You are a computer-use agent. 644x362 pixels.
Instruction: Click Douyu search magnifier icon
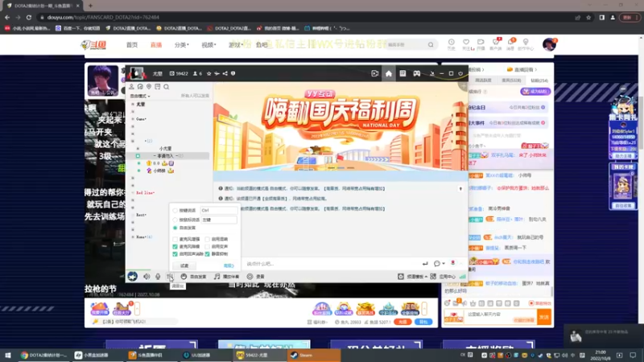[431, 44]
